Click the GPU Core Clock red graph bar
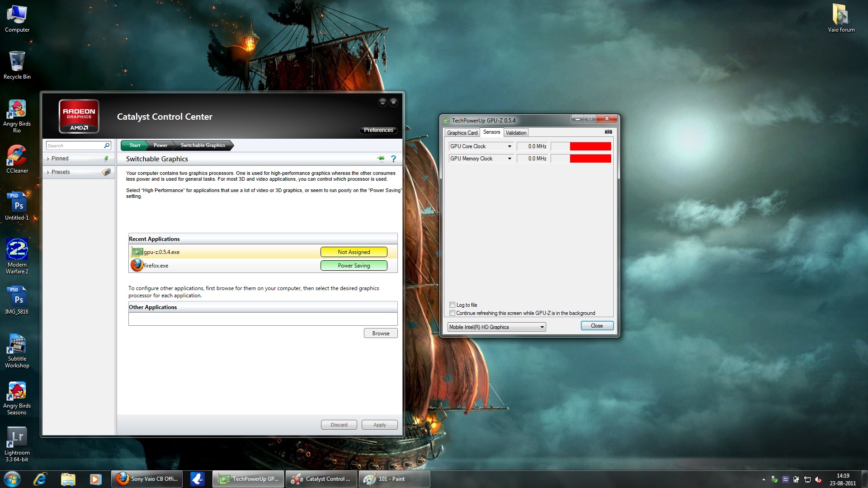 [590, 146]
